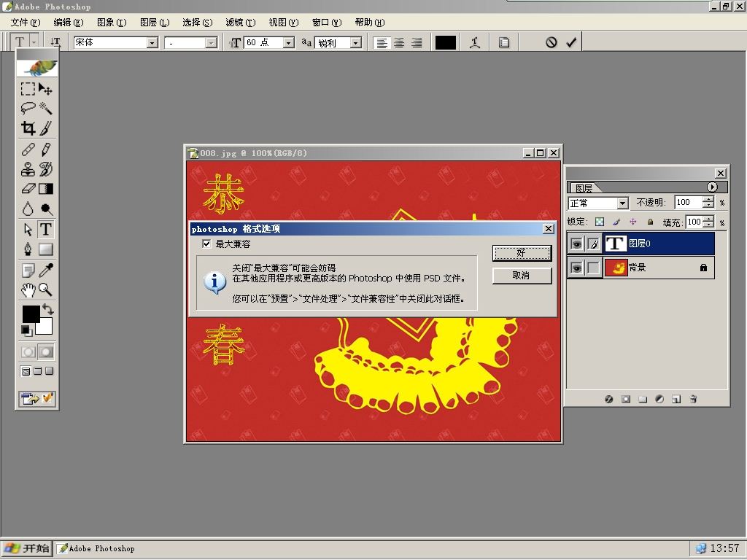Select the Eraser tool
This screenshot has width=747, height=560.
pos(28,189)
